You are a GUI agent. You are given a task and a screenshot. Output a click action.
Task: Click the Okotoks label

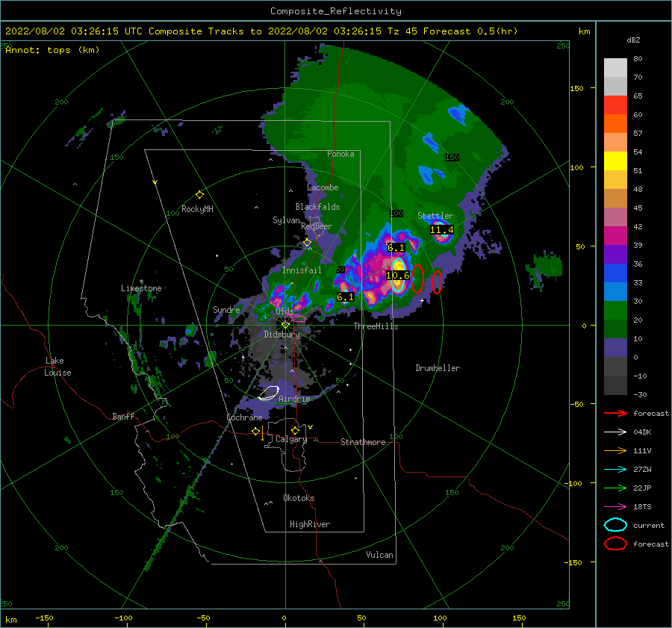coord(299,498)
